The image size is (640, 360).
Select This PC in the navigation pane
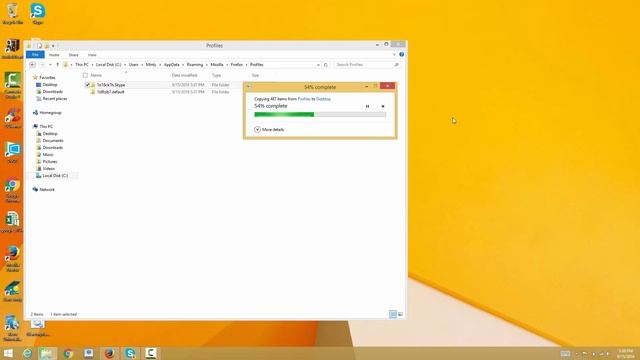[46, 127]
